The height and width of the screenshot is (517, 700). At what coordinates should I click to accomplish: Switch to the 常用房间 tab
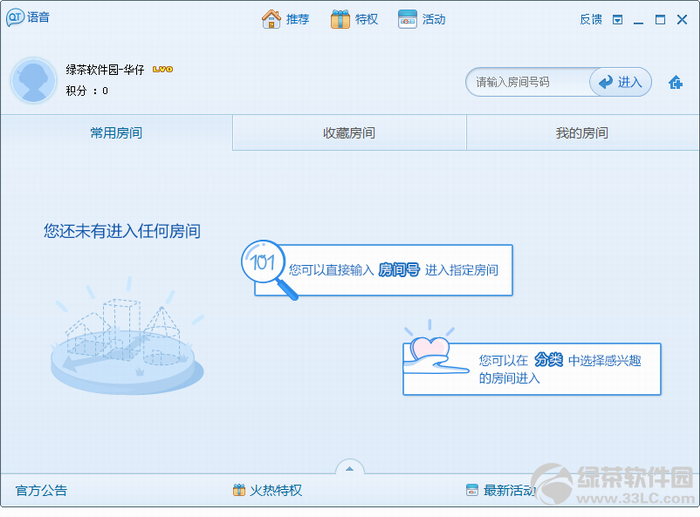(116, 133)
